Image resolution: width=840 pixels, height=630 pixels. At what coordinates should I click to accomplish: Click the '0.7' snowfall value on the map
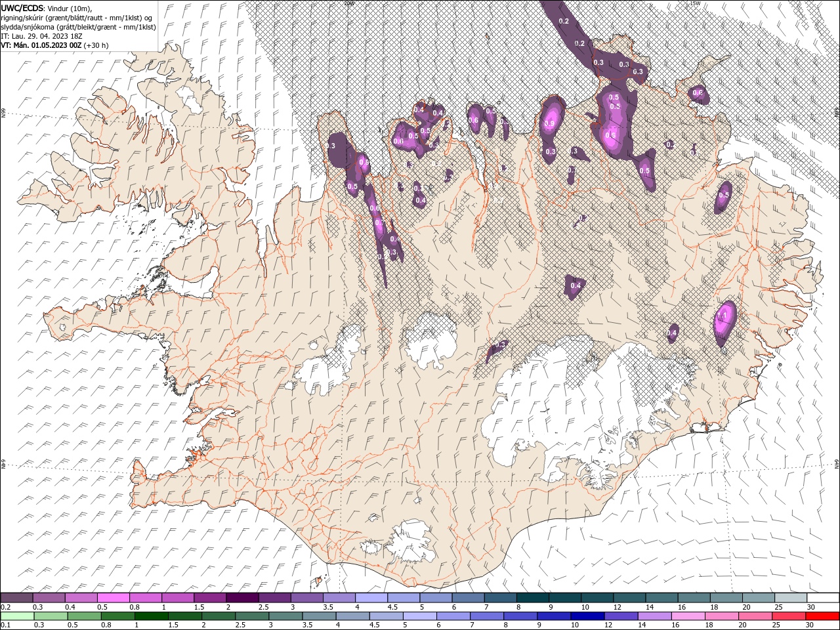click(x=379, y=223)
